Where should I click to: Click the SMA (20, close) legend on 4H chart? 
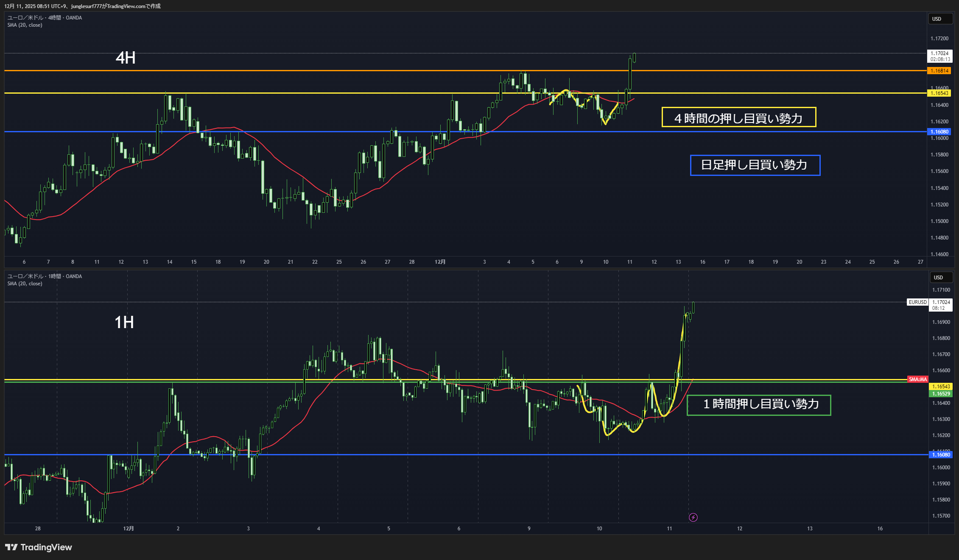click(25, 25)
